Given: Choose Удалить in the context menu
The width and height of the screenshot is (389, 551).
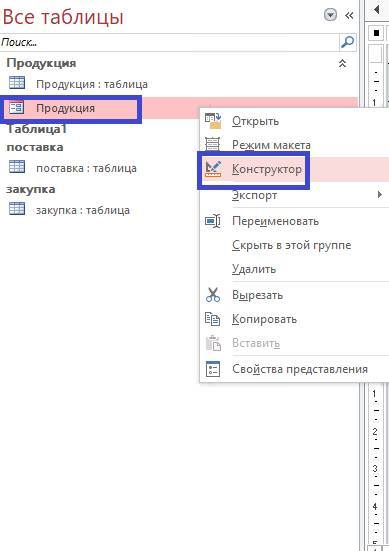Looking at the screenshot, I should (254, 269).
